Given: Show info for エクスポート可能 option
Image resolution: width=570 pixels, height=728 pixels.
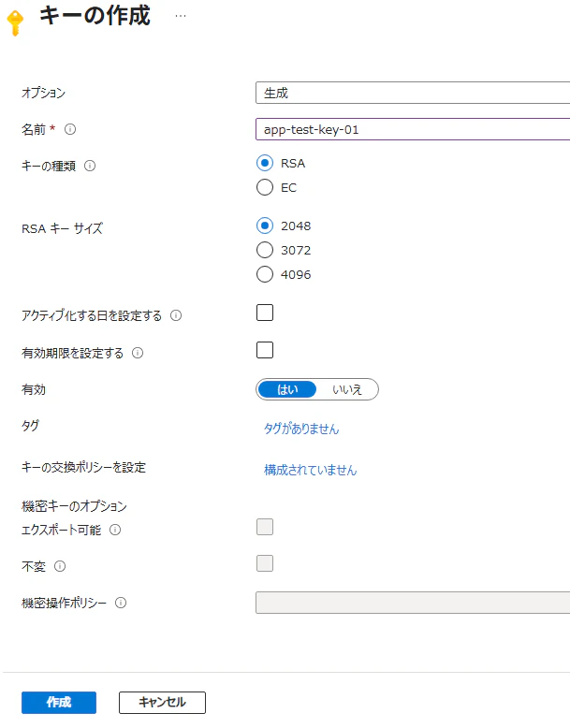Looking at the screenshot, I should 115,530.
